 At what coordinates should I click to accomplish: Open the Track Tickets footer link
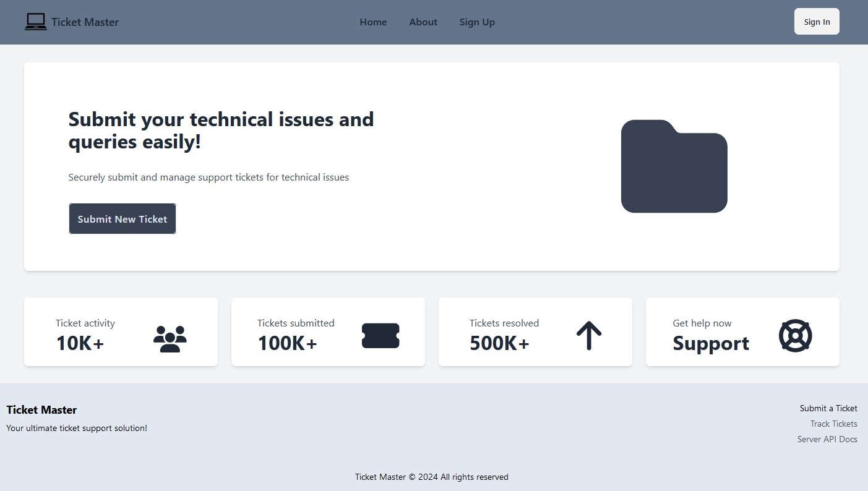pos(834,424)
